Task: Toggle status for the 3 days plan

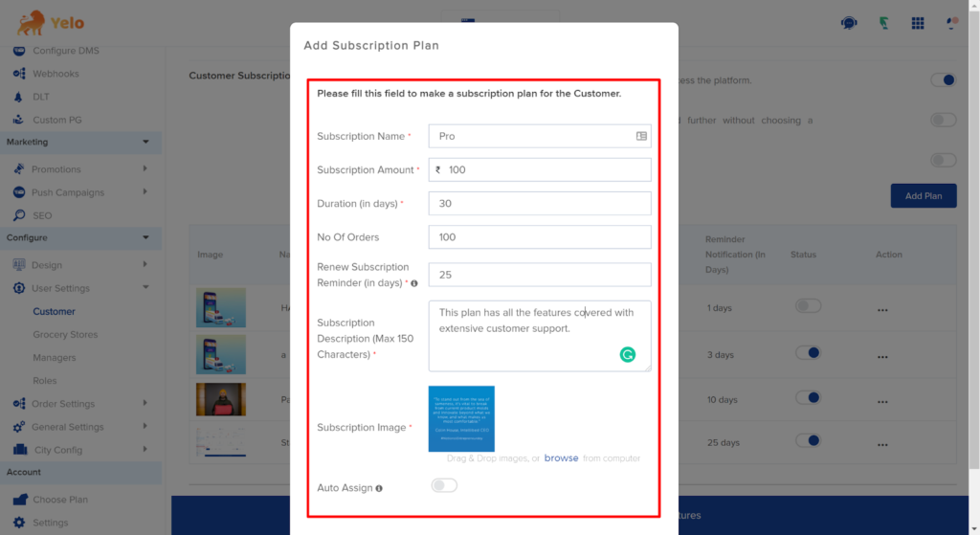Action: coord(808,353)
